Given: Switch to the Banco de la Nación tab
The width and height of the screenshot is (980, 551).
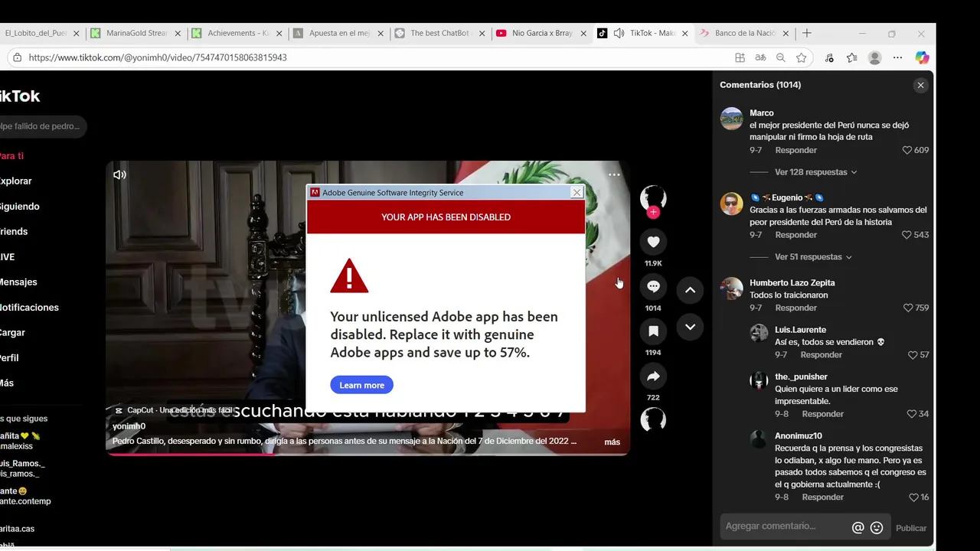Looking at the screenshot, I should click(x=744, y=33).
